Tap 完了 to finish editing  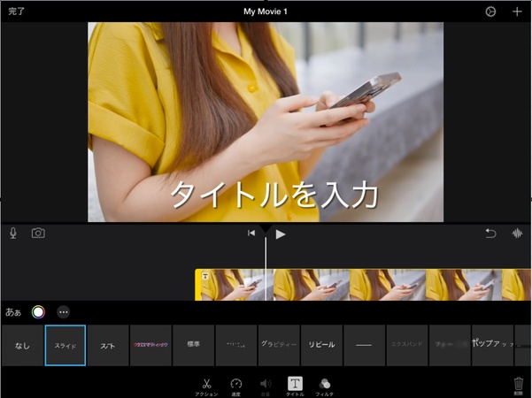coord(17,11)
